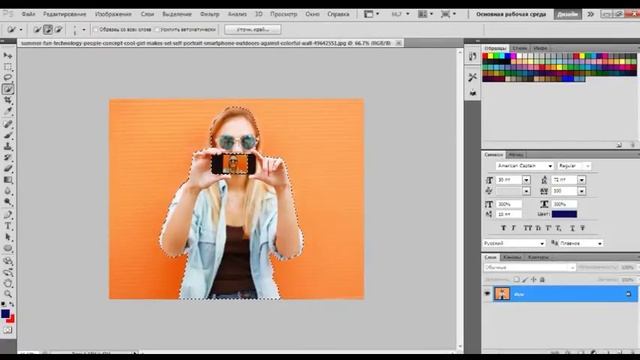Select the Zoom tool in toolbox
Viewport: 640px width, 360px height.
point(8,294)
